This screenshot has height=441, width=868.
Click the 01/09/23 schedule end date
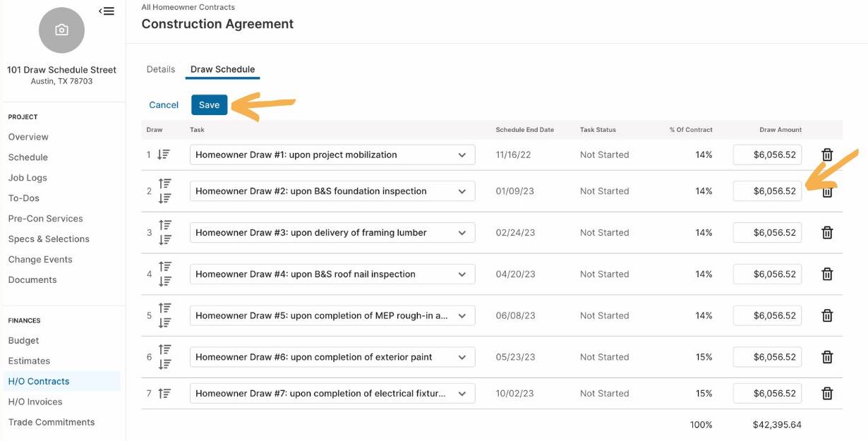click(515, 191)
